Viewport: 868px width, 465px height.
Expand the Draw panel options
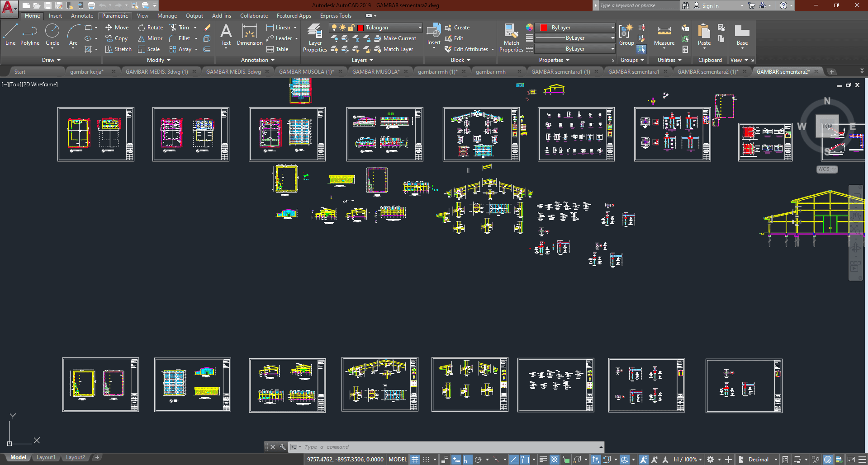tap(51, 60)
